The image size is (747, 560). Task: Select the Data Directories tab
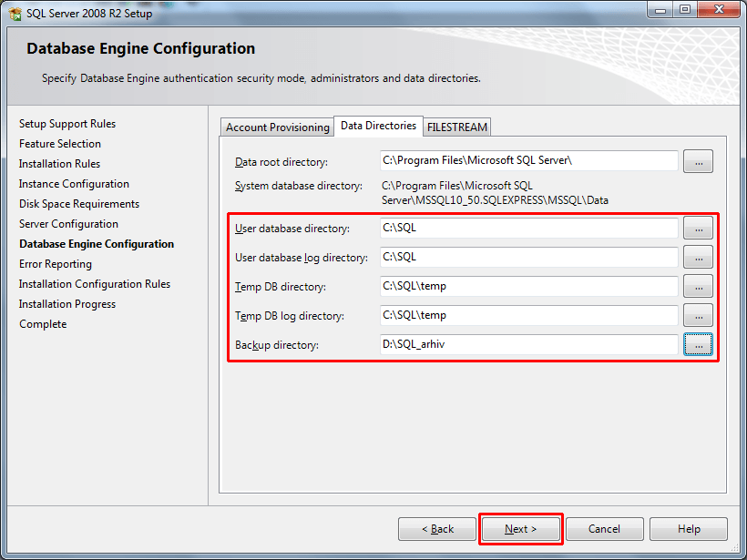378,126
